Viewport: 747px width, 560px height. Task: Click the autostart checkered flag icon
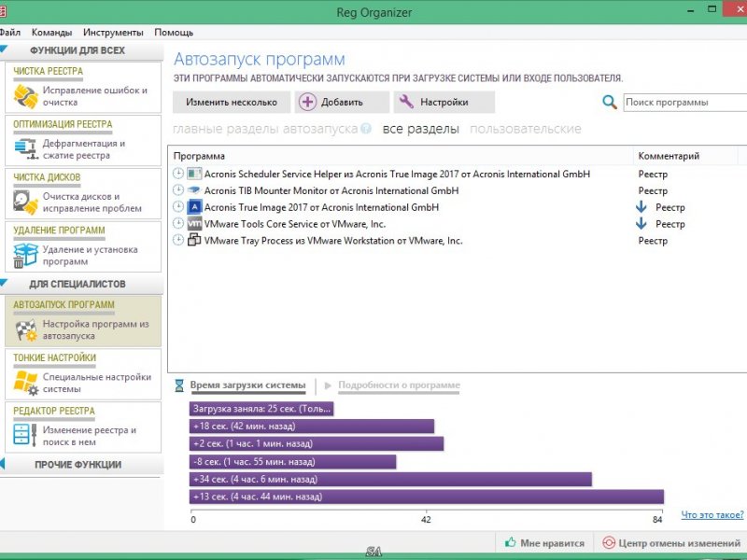pyautogui.click(x=26, y=330)
